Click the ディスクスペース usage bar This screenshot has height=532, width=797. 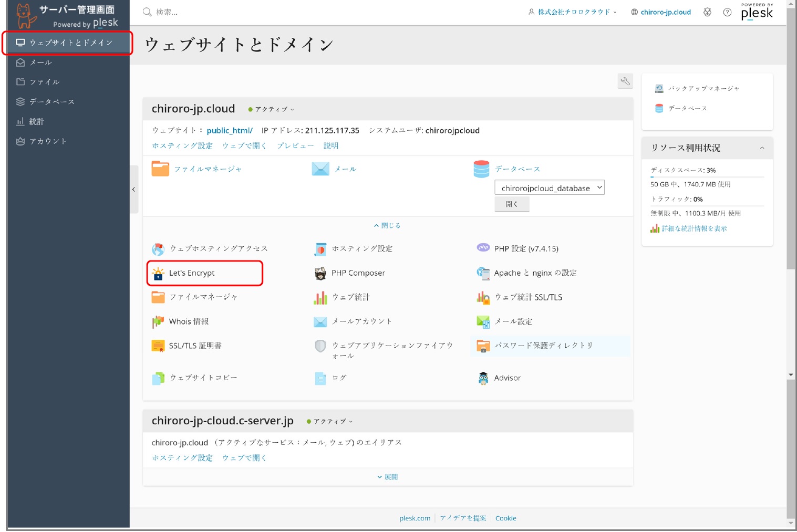(707, 177)
